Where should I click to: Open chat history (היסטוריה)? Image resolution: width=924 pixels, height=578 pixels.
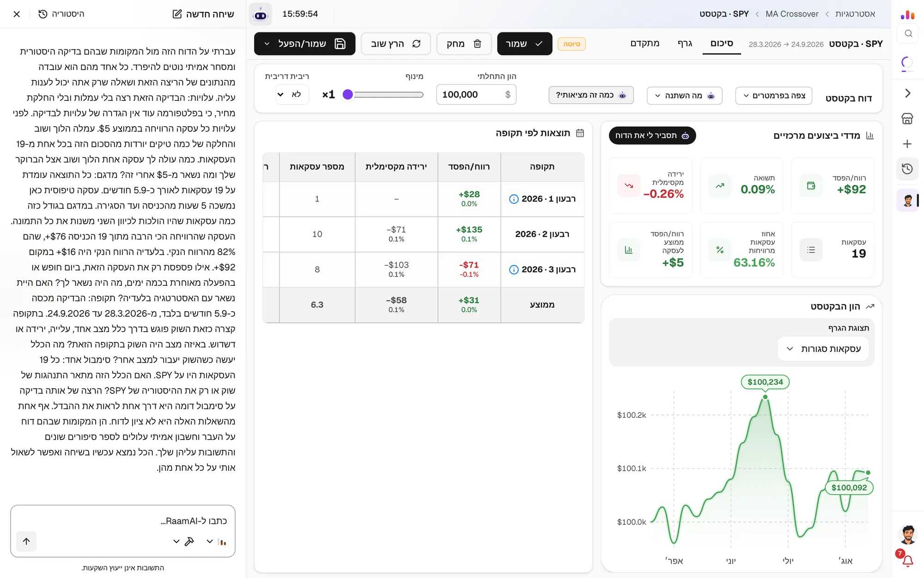(x=61, y=14)
